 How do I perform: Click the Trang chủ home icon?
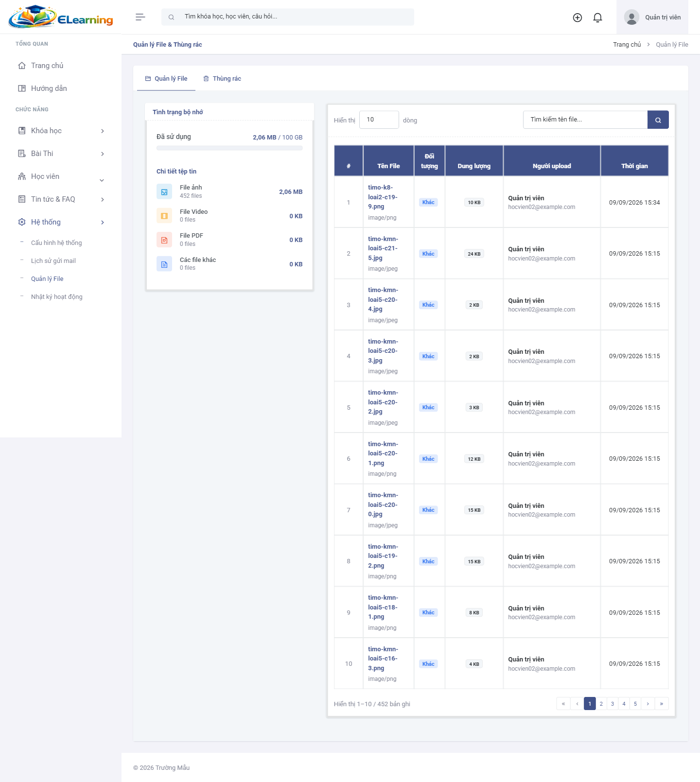[x=22, y=66]
